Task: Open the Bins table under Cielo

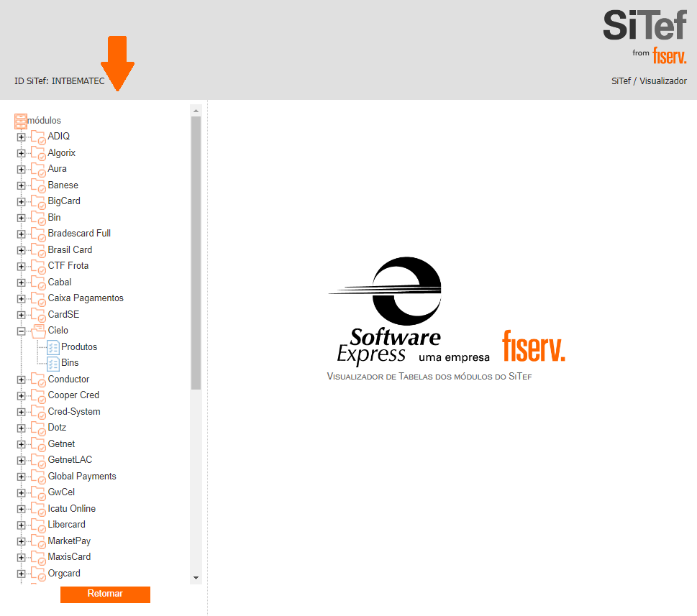Action: [x=70, y=363]
